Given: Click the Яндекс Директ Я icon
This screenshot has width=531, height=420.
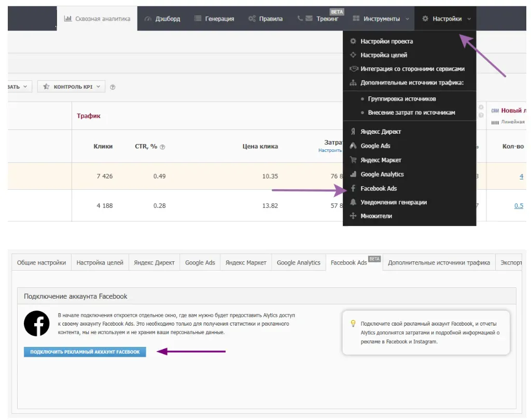Looking at the screenshot, I should point(353,131).
